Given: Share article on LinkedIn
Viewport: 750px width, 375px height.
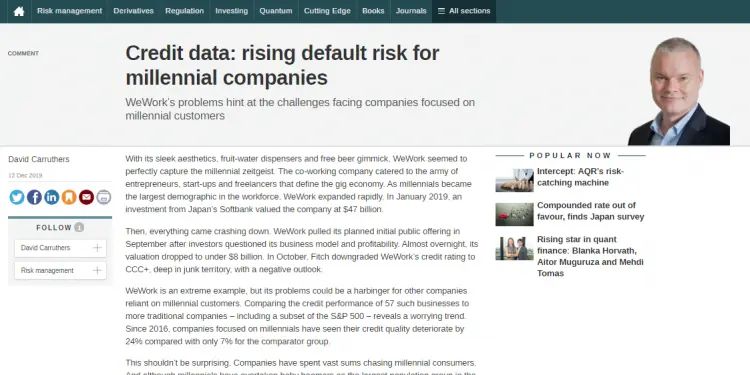Looking at the screenshot, I should [x=52, y=197].
